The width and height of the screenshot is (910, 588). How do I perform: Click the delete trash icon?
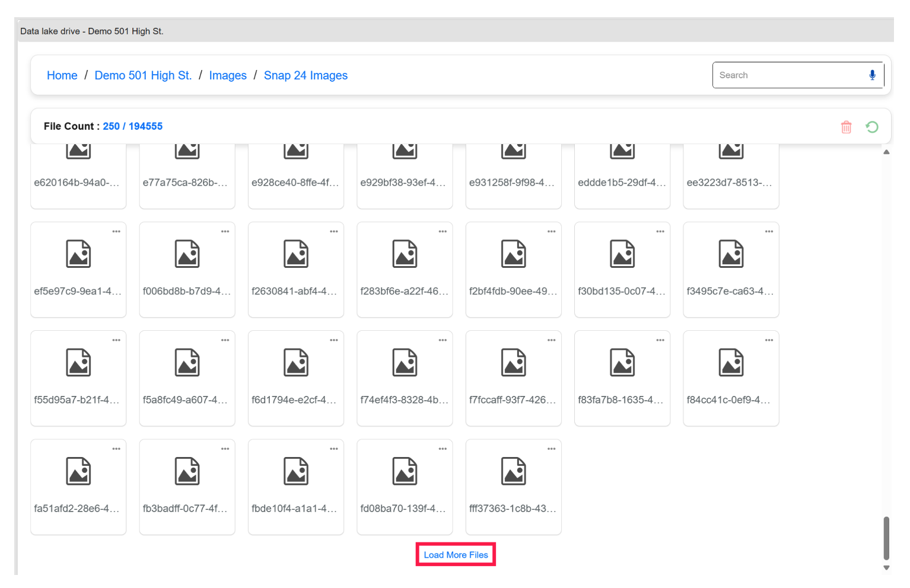coord(847,126)
